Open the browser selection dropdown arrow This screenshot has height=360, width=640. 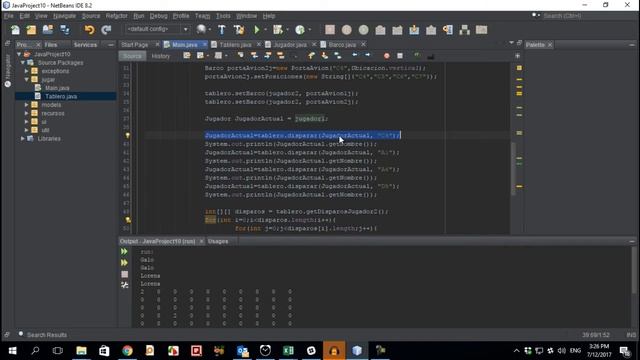coord(210,30)
